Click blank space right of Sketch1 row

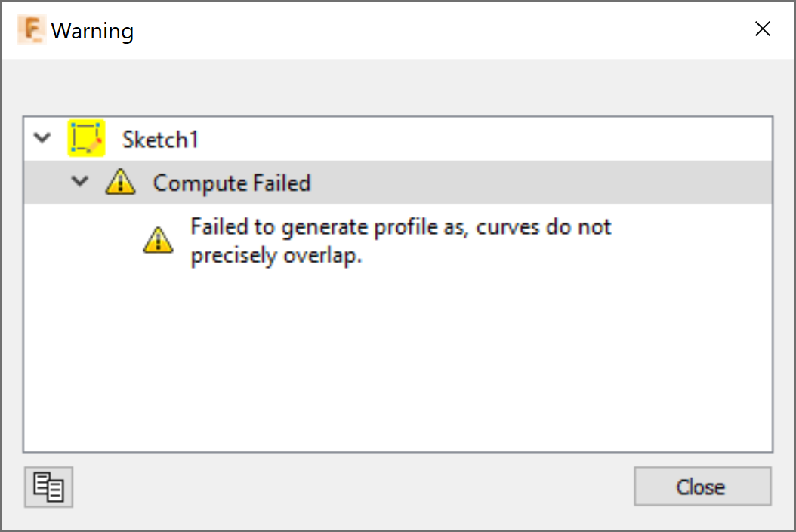tap(483, 140)
